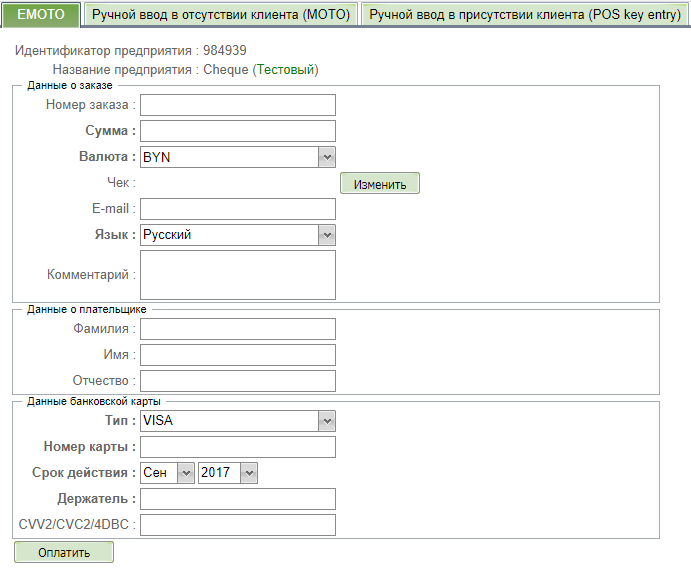Select the Фамилия input field
Image resolution: width=691 pixels, height=575 pixels.
(237, 329)
